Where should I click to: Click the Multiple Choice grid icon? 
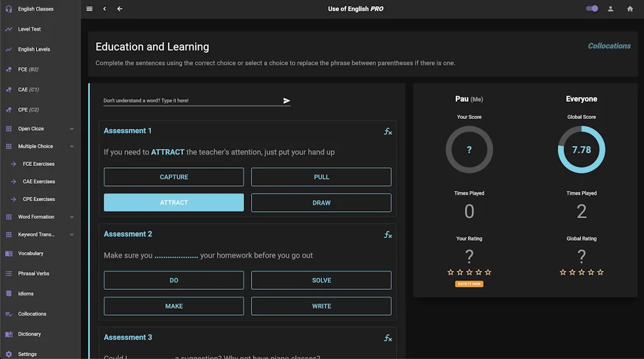point(9,146)
